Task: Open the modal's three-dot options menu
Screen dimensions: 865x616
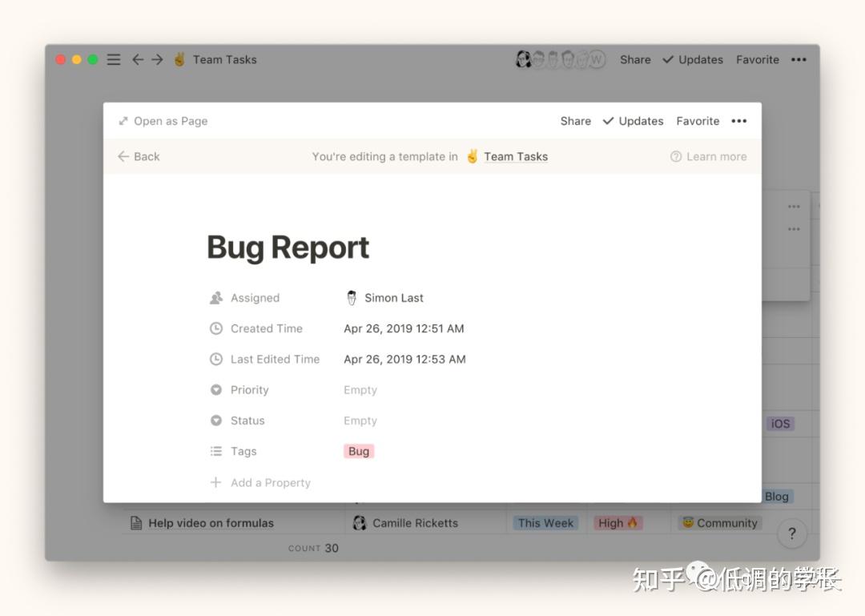Action: pos(738,120)
